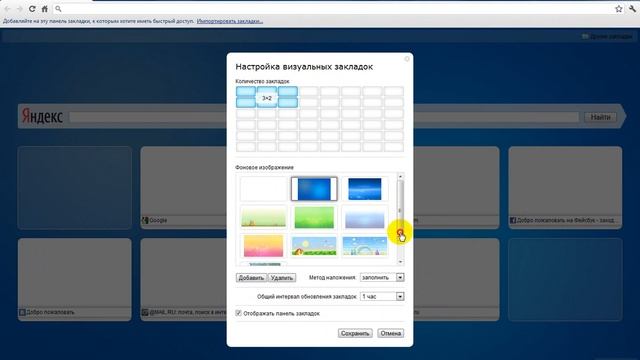This screenshot has height=360, width=640.
Task: Click background list scroll down arrow
Action: tap(400, 262)
